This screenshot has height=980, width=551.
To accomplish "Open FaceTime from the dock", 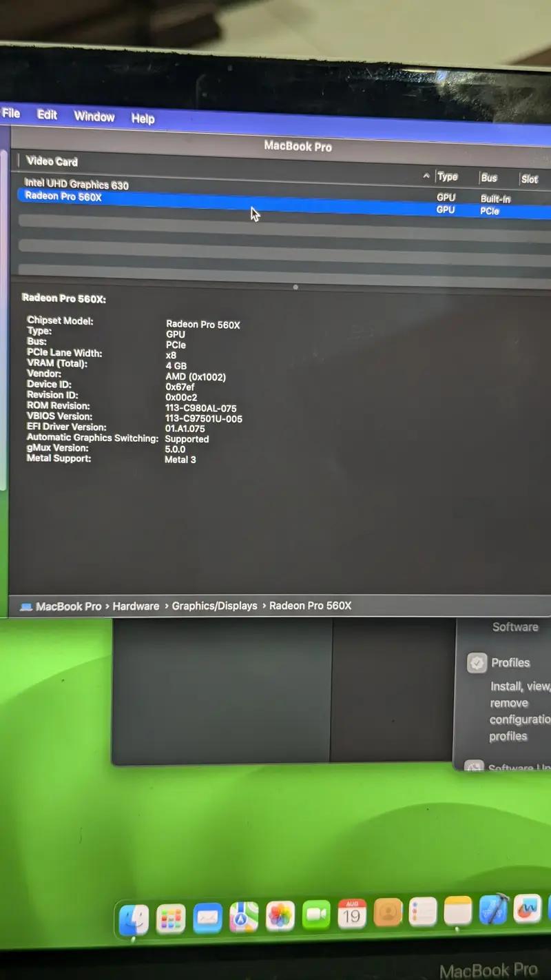I will (x=316, y=915).
